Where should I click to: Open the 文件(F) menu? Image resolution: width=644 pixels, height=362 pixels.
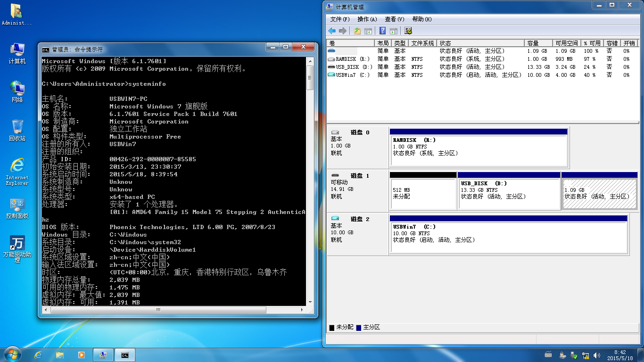340,19
